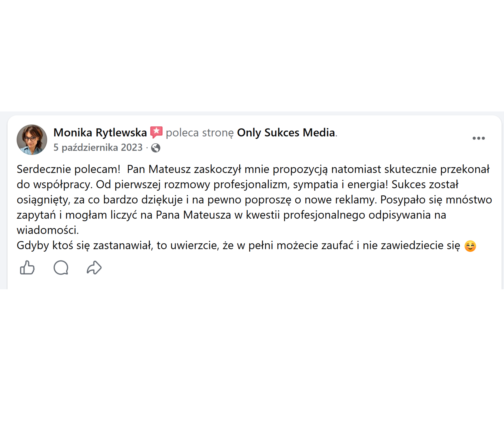Click the thumbs-up Like icon

tap(27, 268)
